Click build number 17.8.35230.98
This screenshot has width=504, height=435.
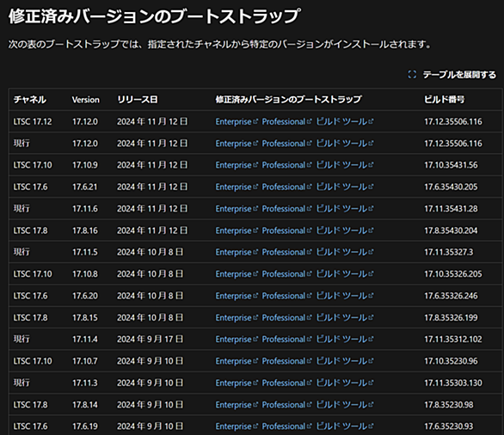449,405
